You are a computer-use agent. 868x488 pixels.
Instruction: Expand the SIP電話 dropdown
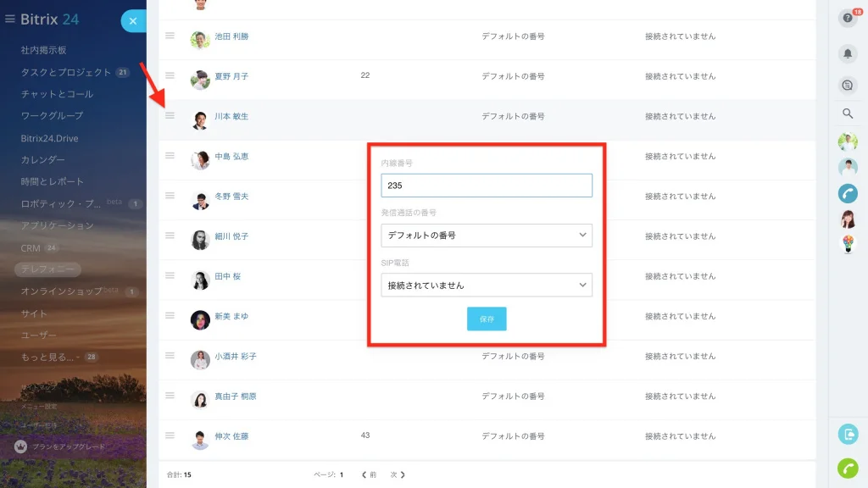pos(486,285)
